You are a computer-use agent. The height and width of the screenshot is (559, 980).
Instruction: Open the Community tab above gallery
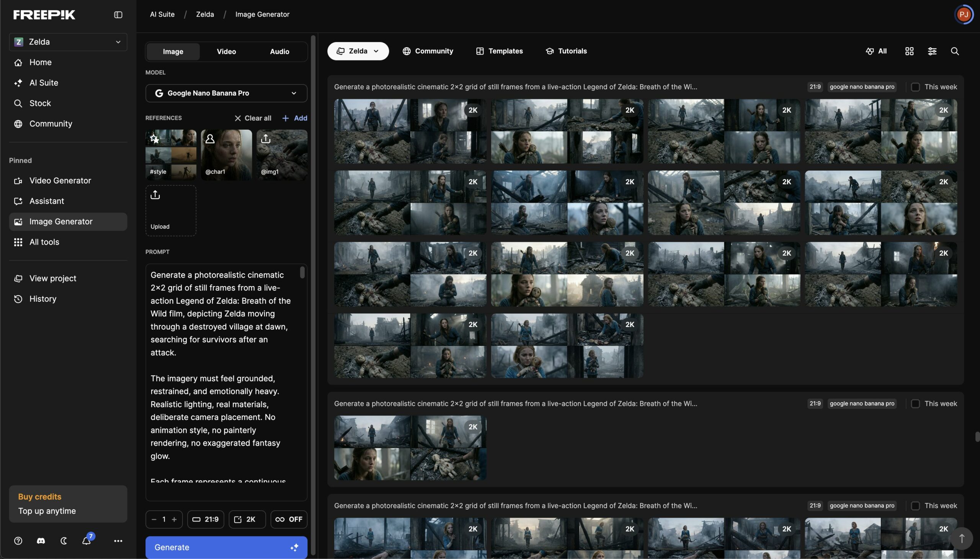tap(428, 51)
